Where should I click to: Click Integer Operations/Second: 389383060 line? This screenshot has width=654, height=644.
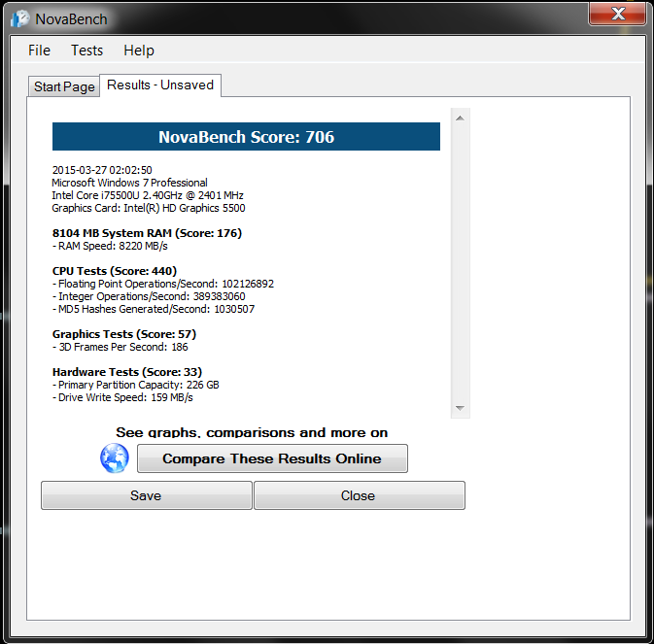click(149, 296)
